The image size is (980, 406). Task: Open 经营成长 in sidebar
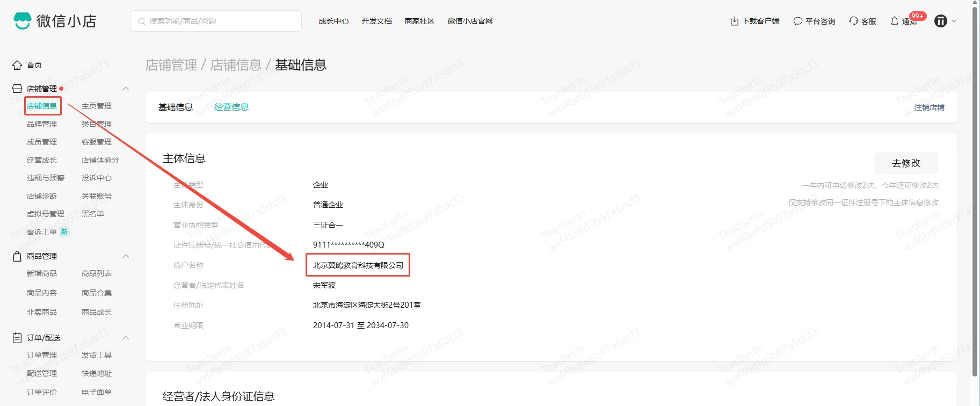42,160
